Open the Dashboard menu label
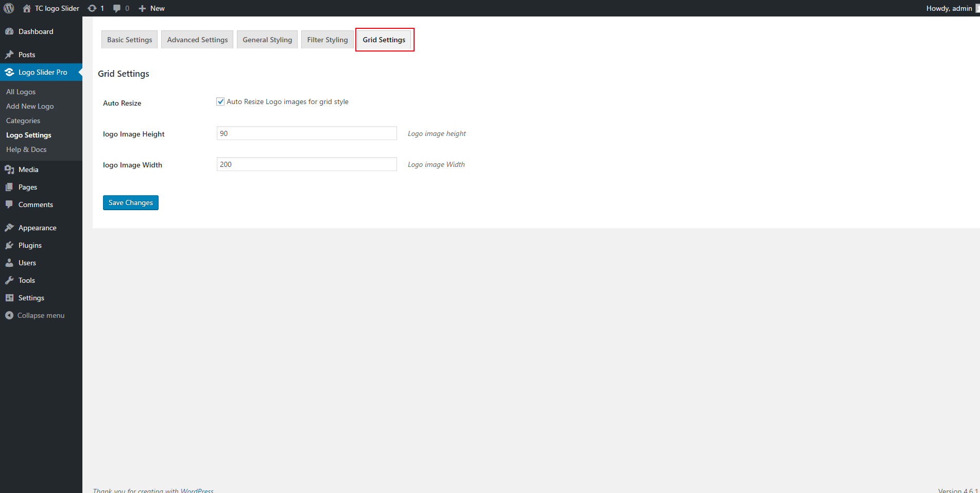This screenshot has height=493, width=980. (36, 31)
